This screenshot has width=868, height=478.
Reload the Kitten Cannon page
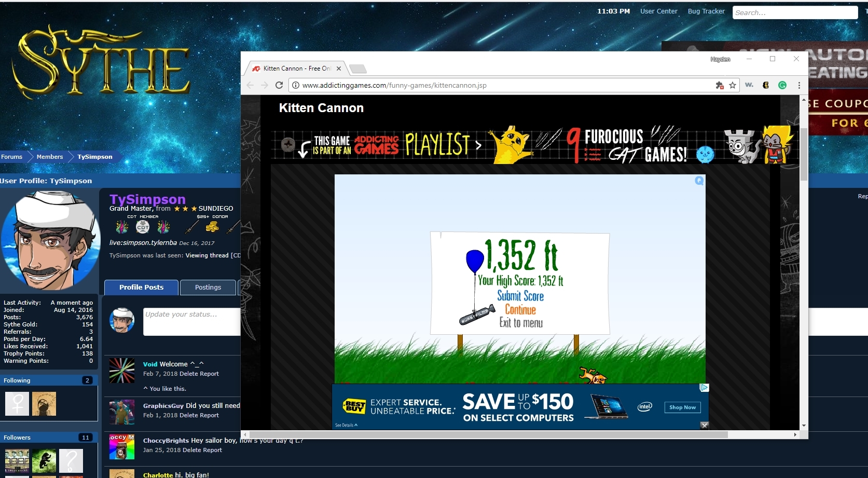point(279,85)
